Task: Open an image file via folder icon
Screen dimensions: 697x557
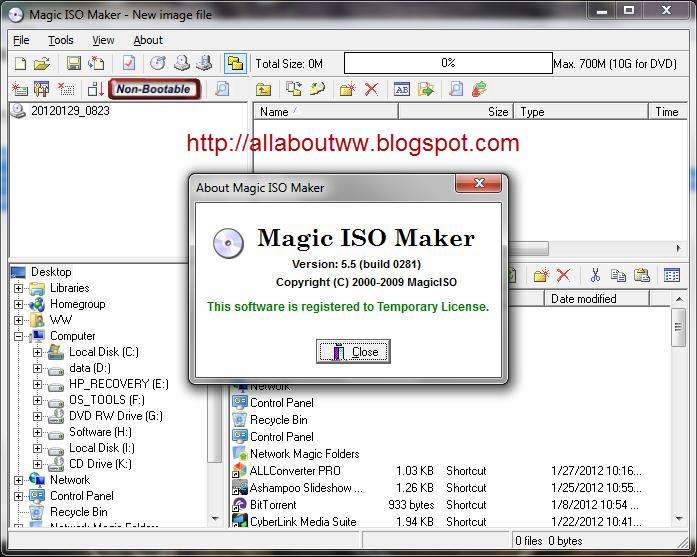Action: [x=42, y=64]
